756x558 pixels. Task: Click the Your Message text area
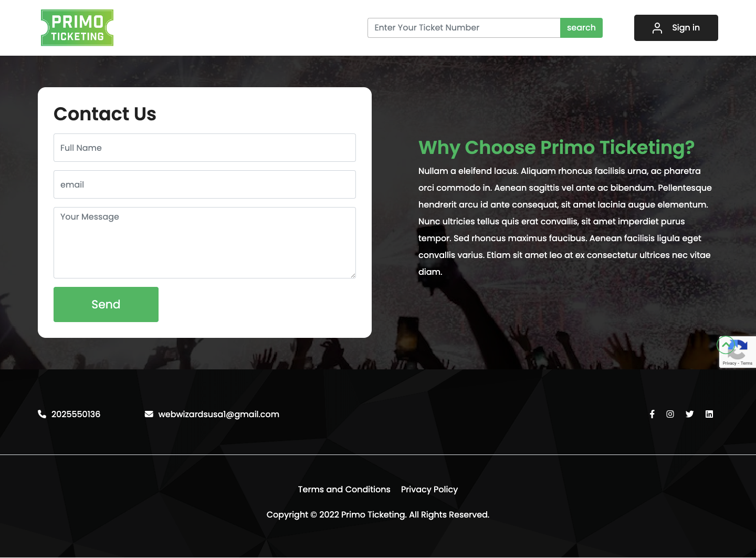click(205, 243)
